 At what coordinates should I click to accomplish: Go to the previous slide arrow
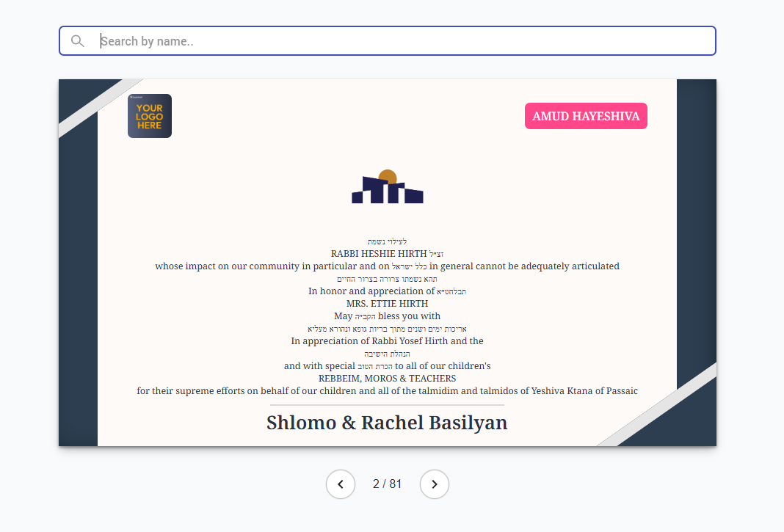coord(341,484)
